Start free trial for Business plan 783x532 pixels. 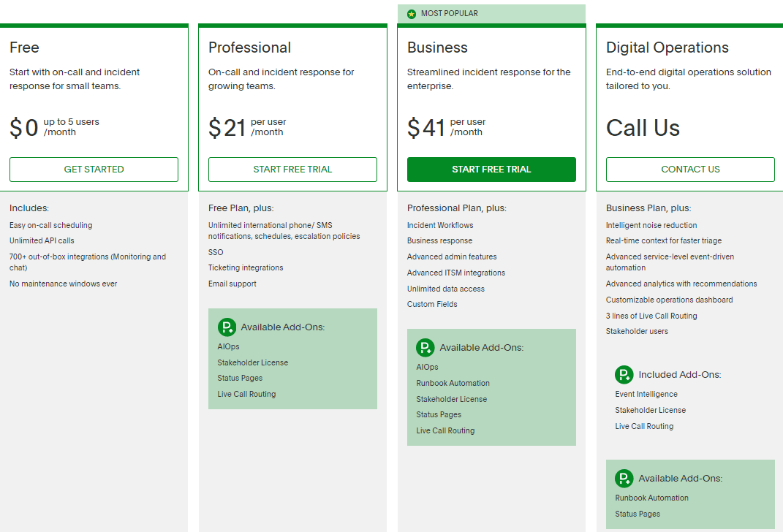click(491, 170)
